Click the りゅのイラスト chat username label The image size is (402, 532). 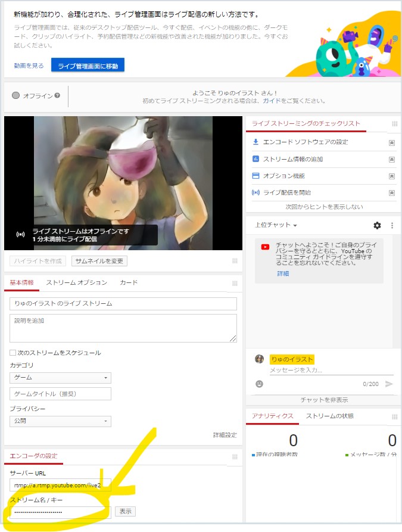[x=292, y=359]
